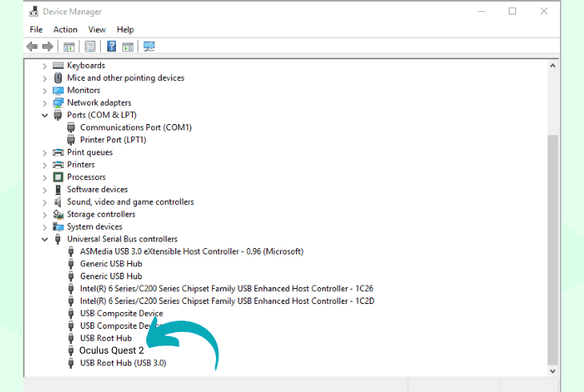Click the scrollbar up arrow
Screen dimensions: 584x392
point(553,66)
